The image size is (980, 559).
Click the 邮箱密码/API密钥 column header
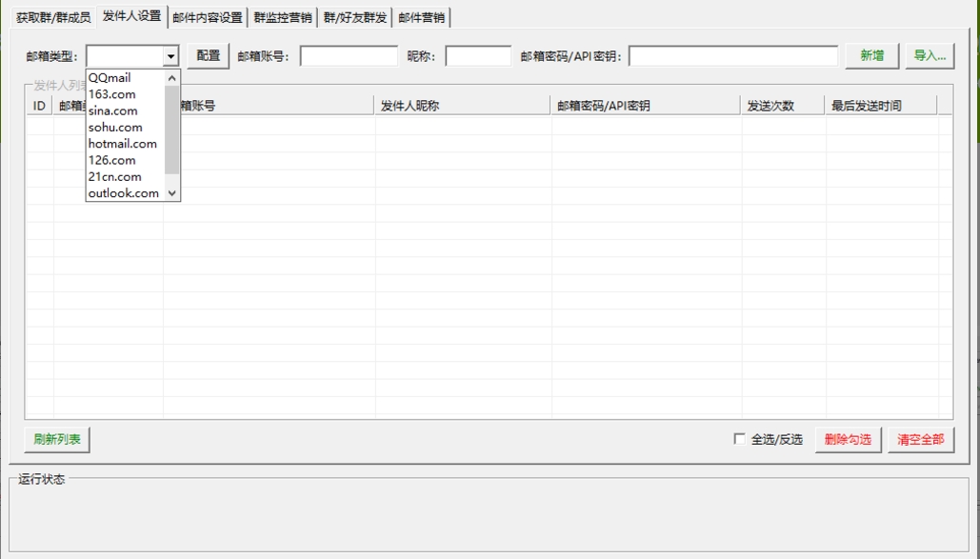tap(646, 106)
